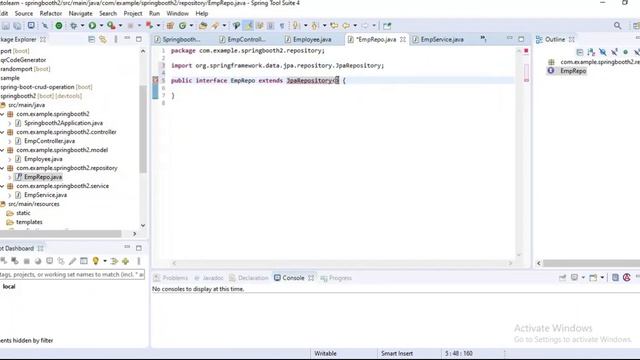Click Open Console icon in Console toolbar
The width and height of the screenshot is (640, 360).
click(x=593, y=278)
